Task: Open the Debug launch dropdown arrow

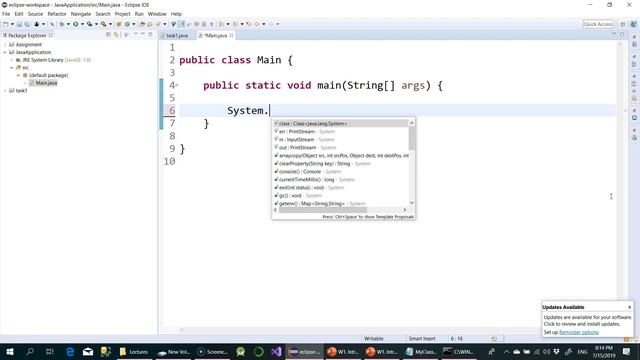Action: point(68,24)
